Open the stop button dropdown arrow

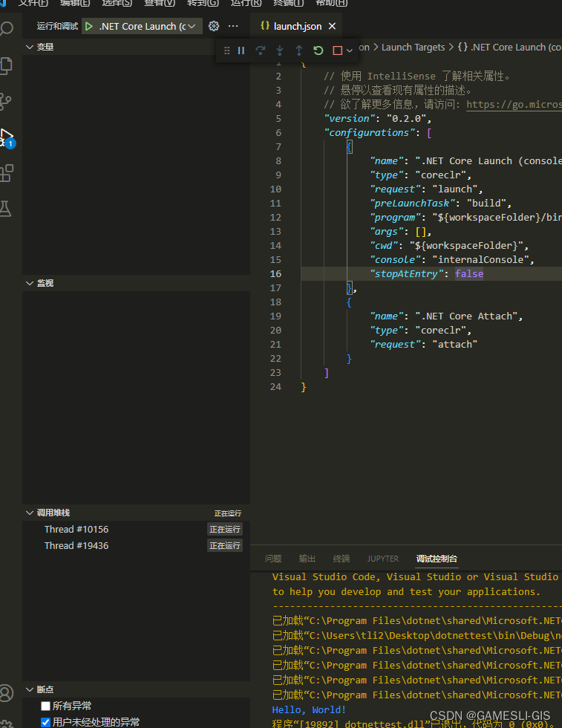[350, 51]
